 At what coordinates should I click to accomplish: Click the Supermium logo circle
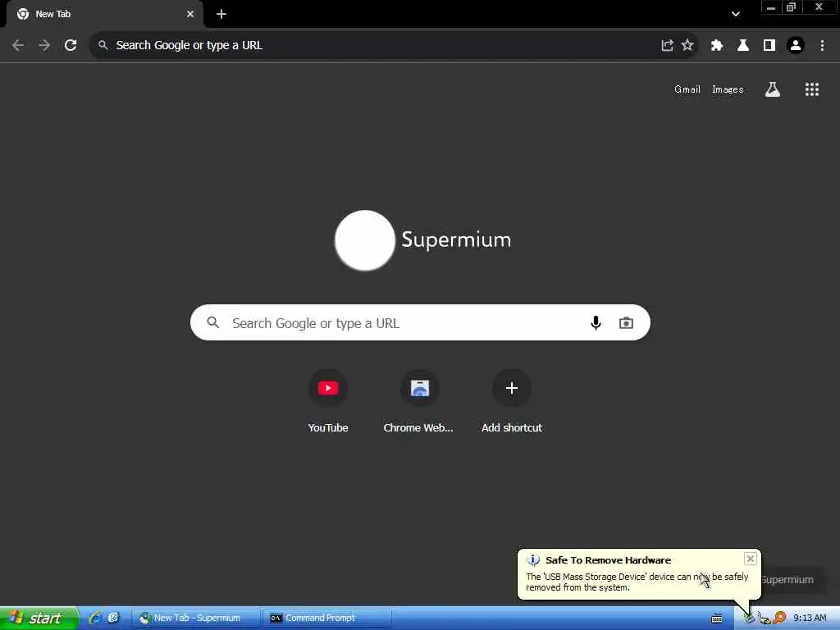pos(365,240)
